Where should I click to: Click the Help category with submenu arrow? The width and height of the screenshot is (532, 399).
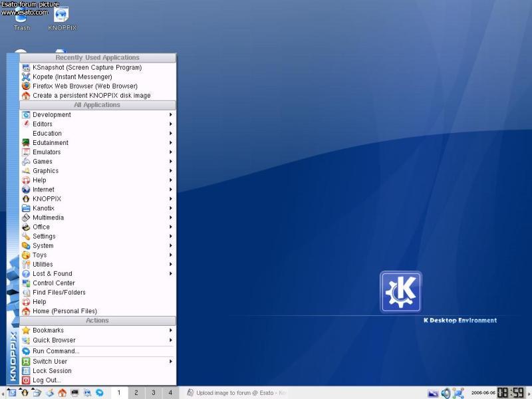[x=98, y=180]
